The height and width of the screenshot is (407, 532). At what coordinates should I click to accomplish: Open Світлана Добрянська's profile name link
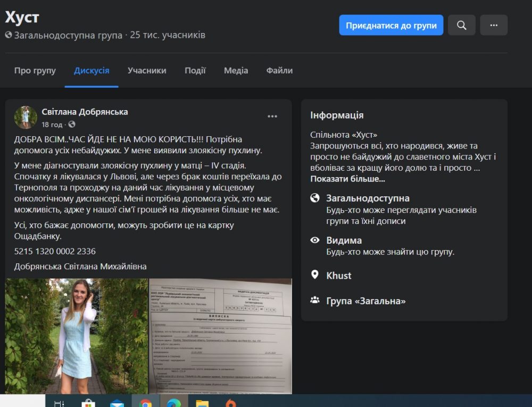[x=85, y=112]
